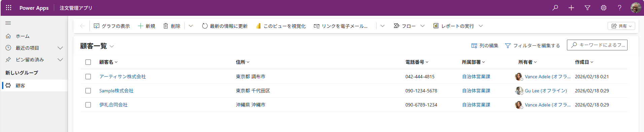Collapse the site map hamburger menu
The width and height of the screenshot is (644, 132).
(8, 23)
